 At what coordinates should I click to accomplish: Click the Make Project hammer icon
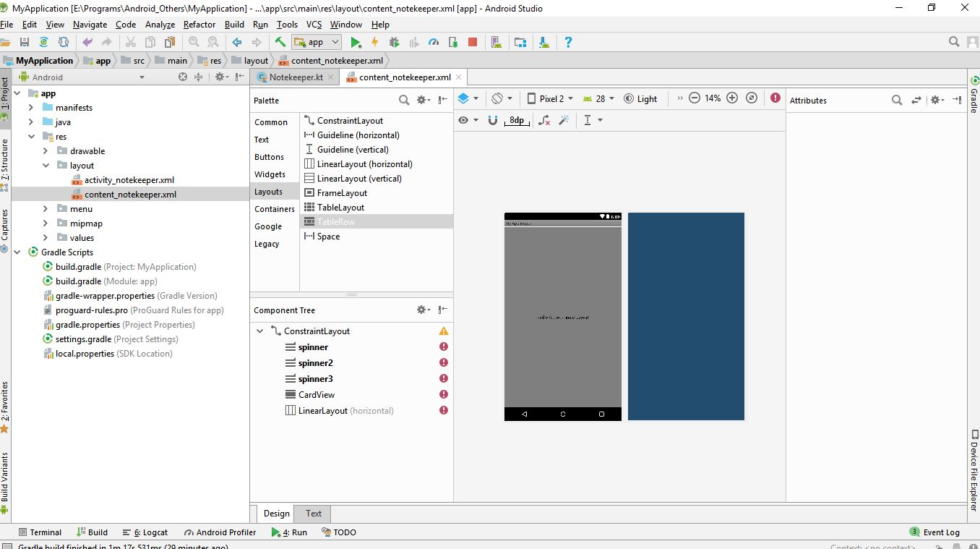[280, 42]
